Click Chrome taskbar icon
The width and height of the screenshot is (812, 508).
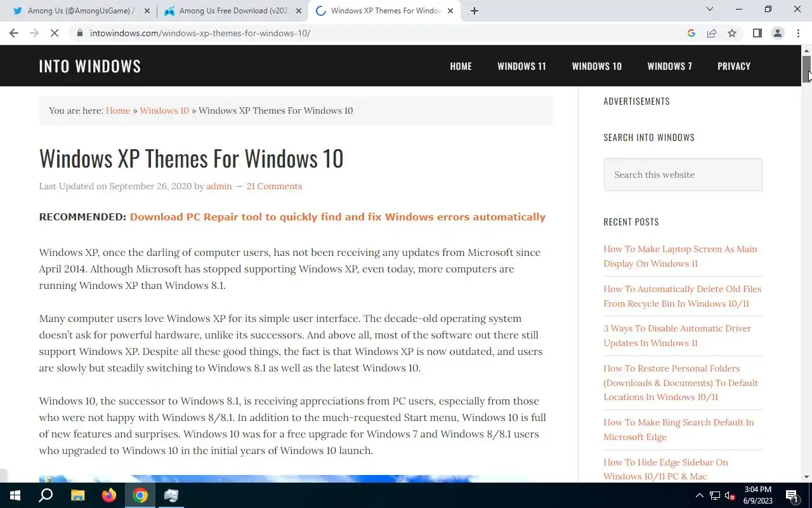(x=140, y=495)
